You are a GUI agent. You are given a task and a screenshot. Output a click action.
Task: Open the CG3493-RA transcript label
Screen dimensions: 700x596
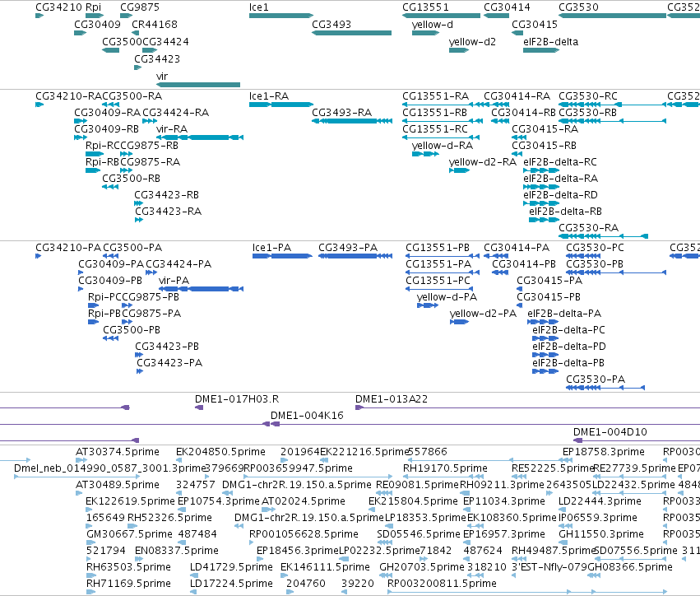pyautogui.click(x=342, y=113)
